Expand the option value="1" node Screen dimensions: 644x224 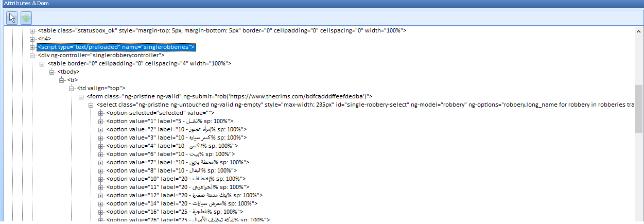click(x=101, y=121)
